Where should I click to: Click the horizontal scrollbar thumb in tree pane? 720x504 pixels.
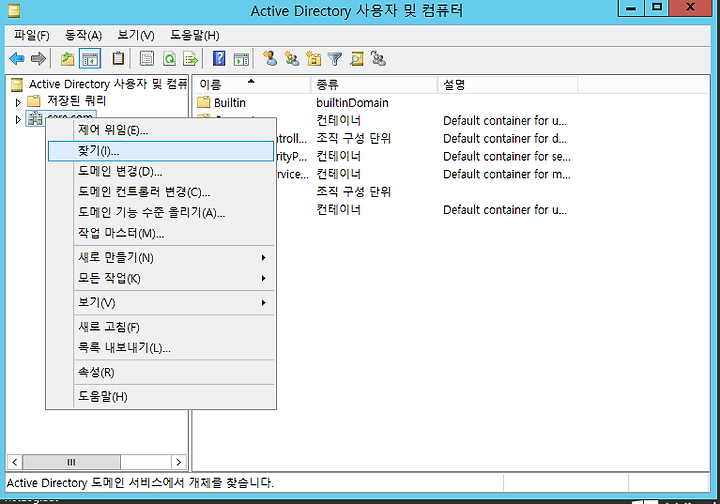click(71, 462)
